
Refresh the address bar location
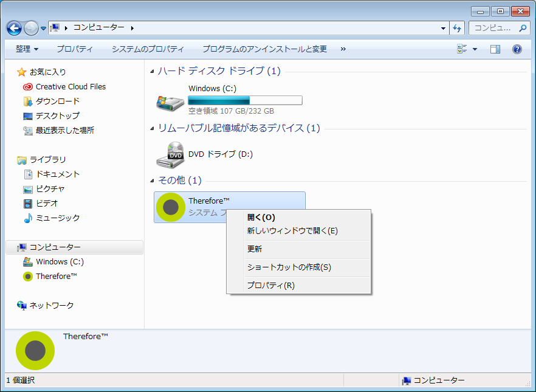point(457,29)
